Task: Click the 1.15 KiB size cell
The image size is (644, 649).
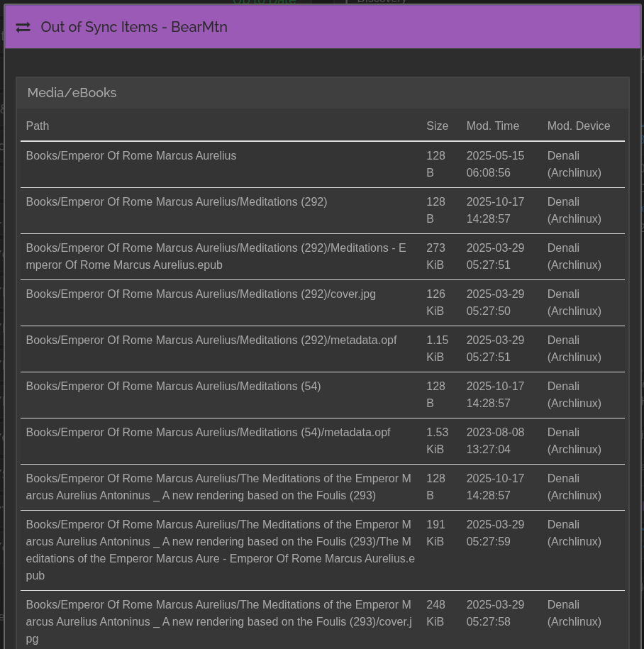Action: [x=435, y=348]
